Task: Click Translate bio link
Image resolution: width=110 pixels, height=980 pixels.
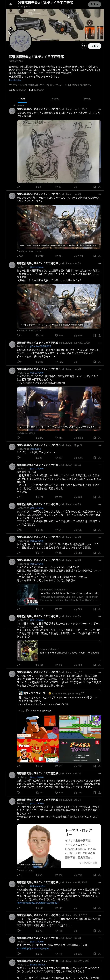Action: point(15,80)
